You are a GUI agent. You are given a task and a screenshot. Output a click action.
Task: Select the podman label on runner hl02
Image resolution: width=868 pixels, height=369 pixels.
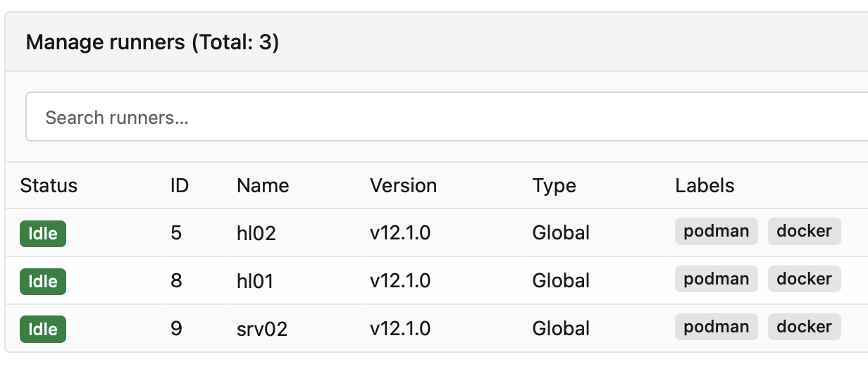point(716,231)
